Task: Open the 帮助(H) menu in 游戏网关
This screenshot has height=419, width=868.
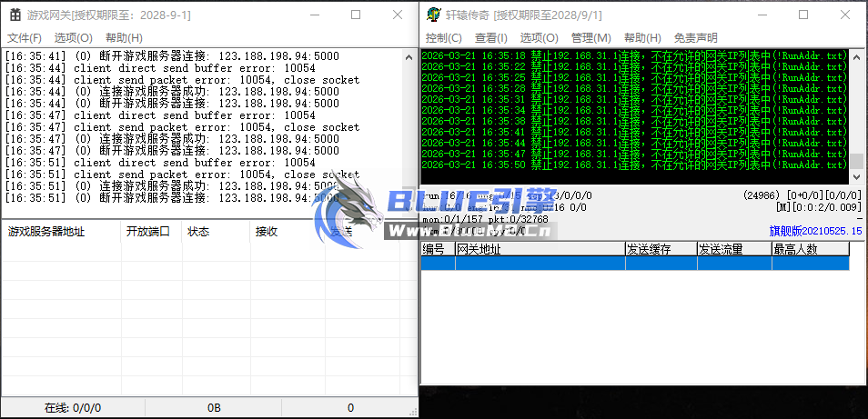Action: [x=124, y=37]
